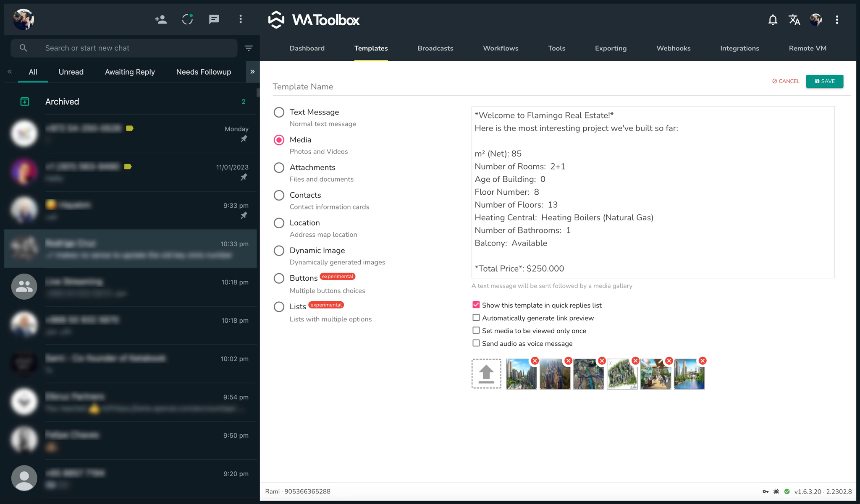Remove the first media thumbnail
Screen dimensions: 860x504
click(x=535, y=361)
